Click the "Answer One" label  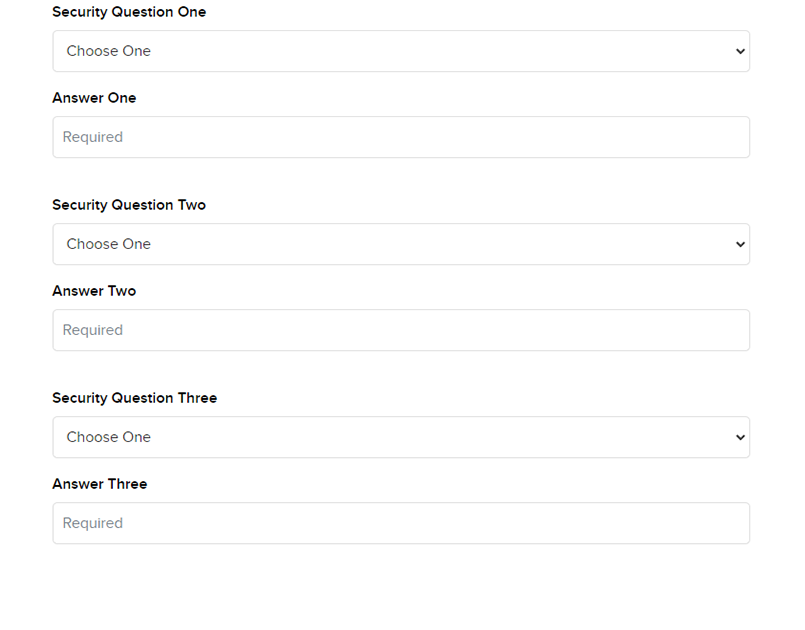pos(94,98)
